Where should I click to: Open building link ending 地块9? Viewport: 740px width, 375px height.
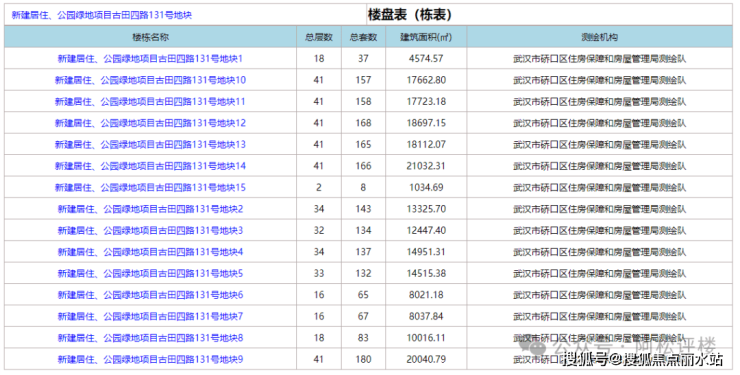point(150,359)
